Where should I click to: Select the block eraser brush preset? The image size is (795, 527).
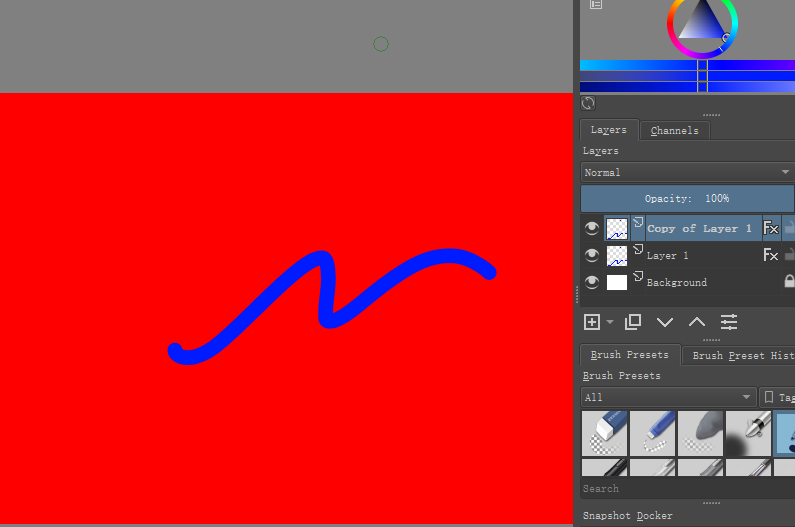604,433
